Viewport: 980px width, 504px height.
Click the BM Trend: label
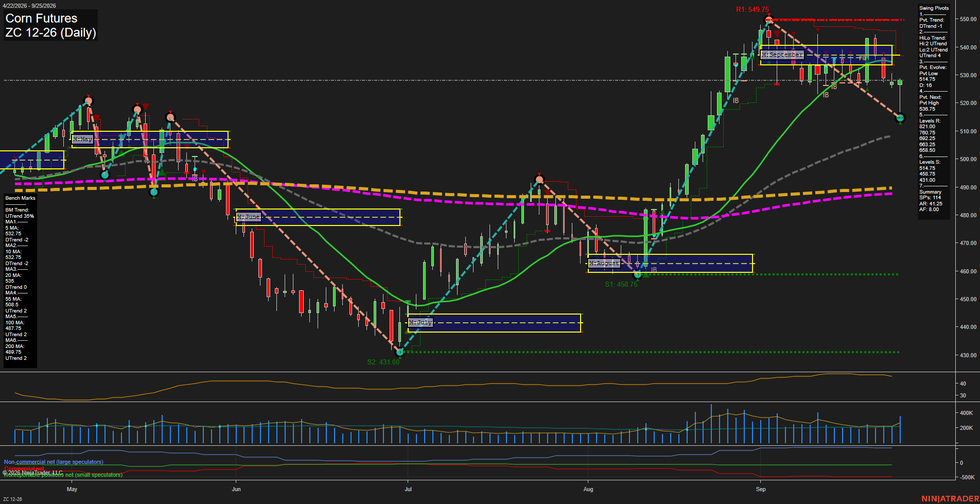(17, 210)
